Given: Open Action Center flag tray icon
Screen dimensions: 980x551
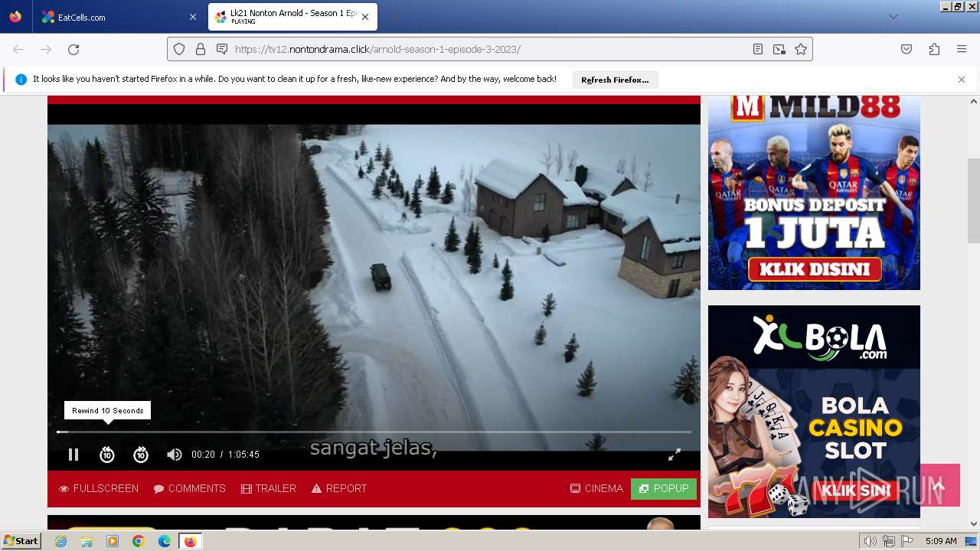Looking at the screenshot, I should point(907,541).
